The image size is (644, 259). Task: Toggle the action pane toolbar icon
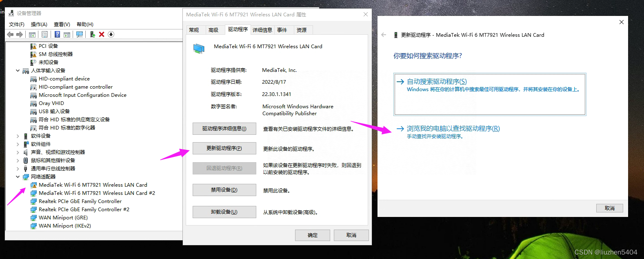(67, 34)
